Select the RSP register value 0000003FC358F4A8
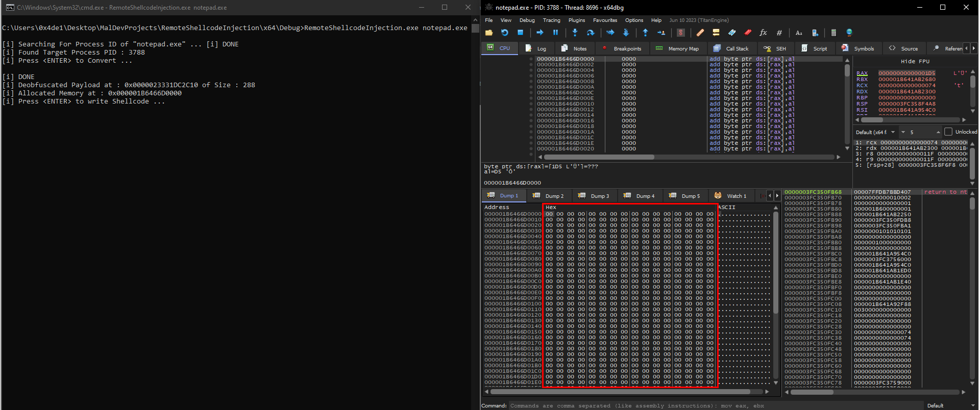Viewport: 980px width, 410px height. pos(906,104)
